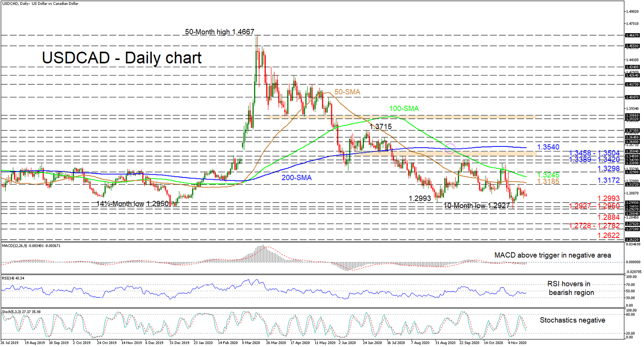Image resolution: width=644 pixels, height=347 pixels.
Task: Select the 1.3540 resistance level label
Action: pos(548,147)
